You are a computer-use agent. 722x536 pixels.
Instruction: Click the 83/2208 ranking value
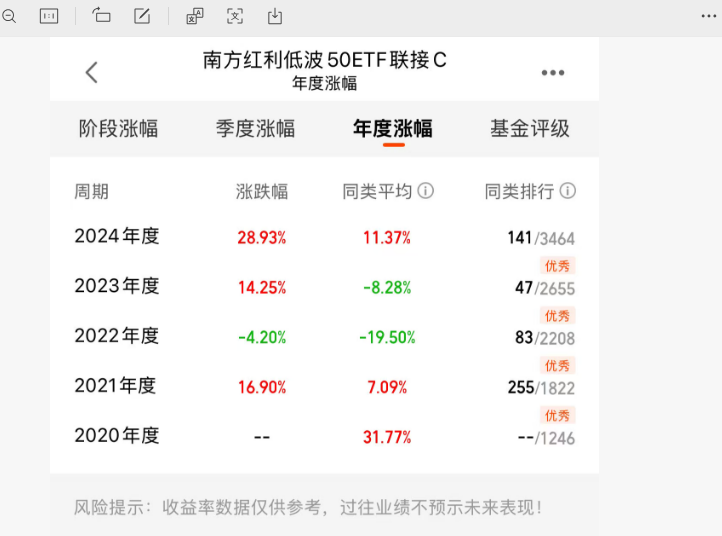545,338
